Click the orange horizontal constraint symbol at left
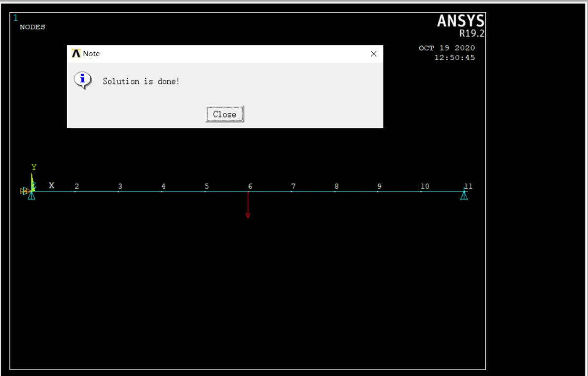The image size is (588, 376). click(x=25, y=191)
